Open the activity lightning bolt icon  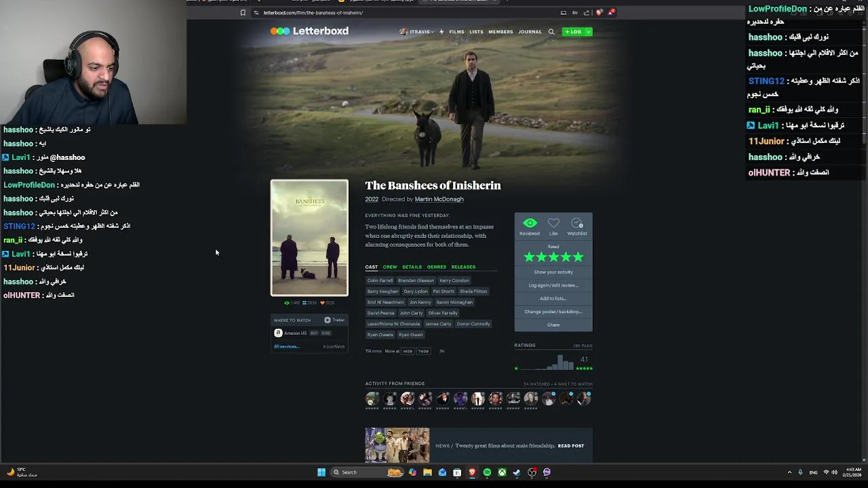click(x=441, y=32)
